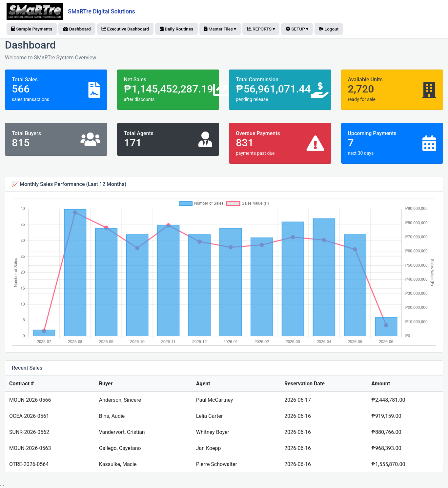Click the Logout button
448x488 pixels.
click(x=329, y=29)
